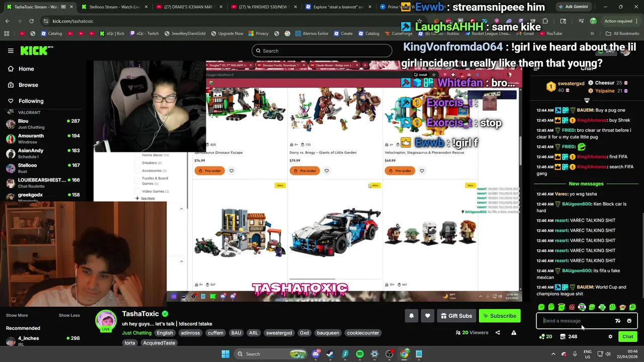Open chat settings gear
The height and width of the screenshot is (362, 644).
(x=610, y=337)
